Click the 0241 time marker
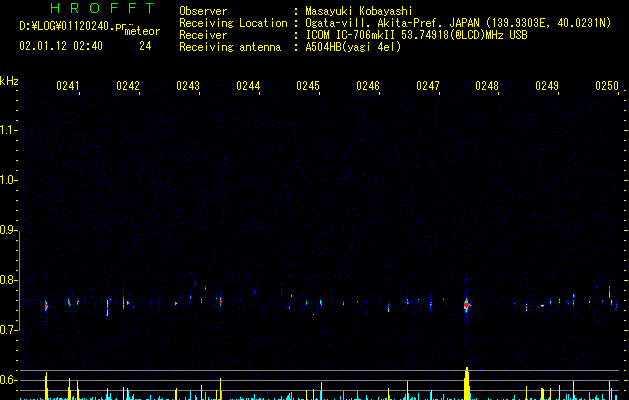The image size is (629, 400). pyautogui.click(x=68, y=86)
